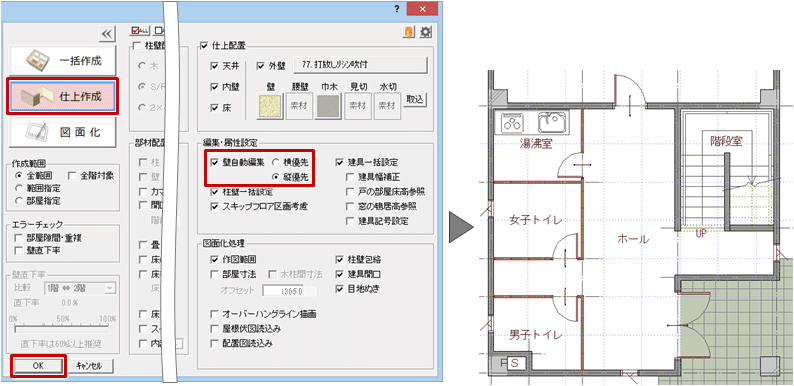The image size is (794, 386).
Task: Click the 腰壁 material swatch
Action: coord(299,105)
